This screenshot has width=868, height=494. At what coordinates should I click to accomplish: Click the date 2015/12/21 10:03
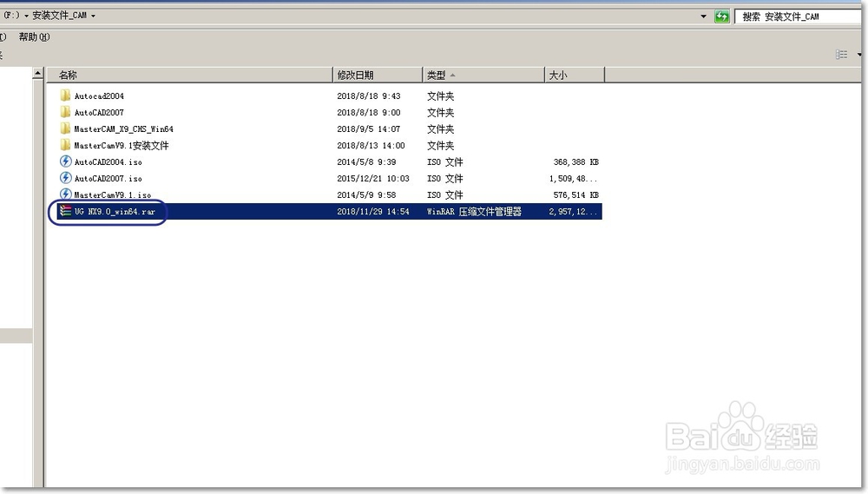373,179
